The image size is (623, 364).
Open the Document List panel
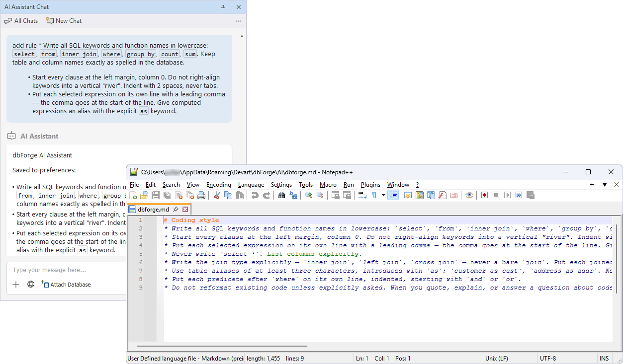tap(431, 195)
